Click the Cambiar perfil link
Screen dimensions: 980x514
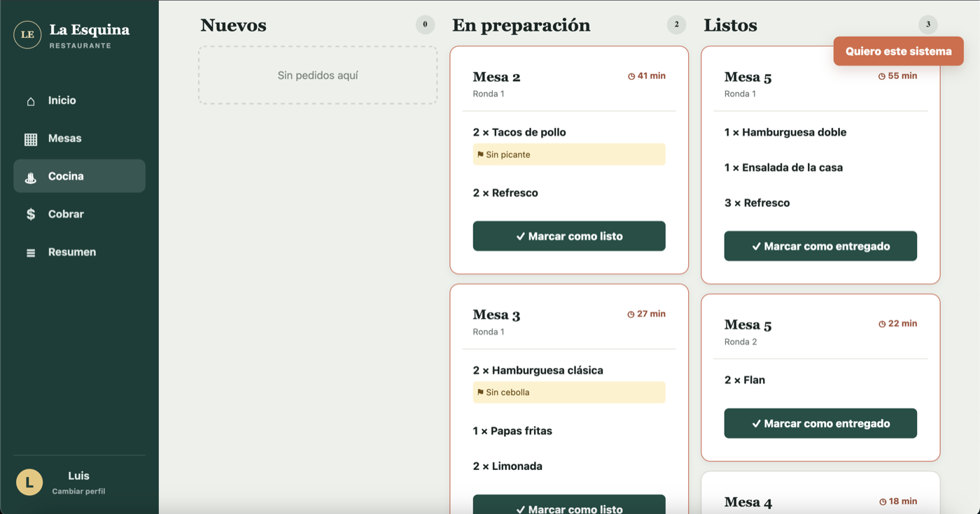pos(78,492)
